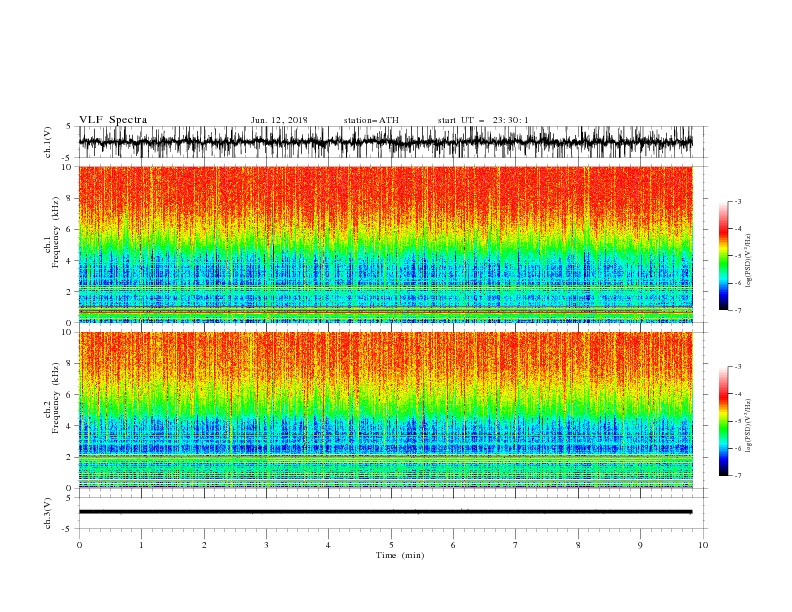The image size is (792, 612).
Task: Click the "-3" tick on ch.2 color bar
Action: coord(738,367)
